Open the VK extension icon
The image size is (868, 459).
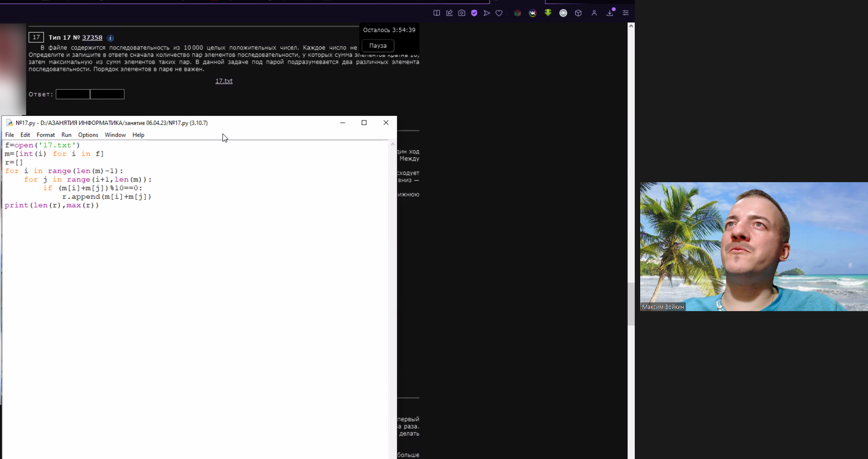(x=533, y=13)
